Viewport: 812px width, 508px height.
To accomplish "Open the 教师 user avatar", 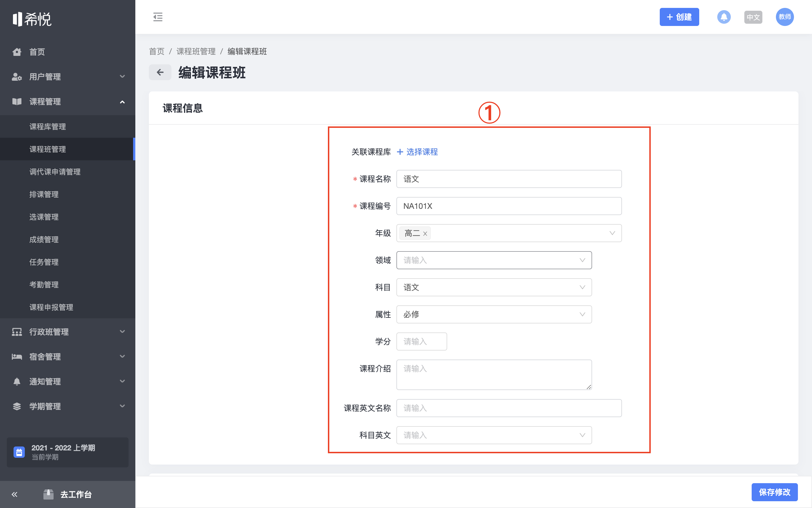I will tap(784, 17).
